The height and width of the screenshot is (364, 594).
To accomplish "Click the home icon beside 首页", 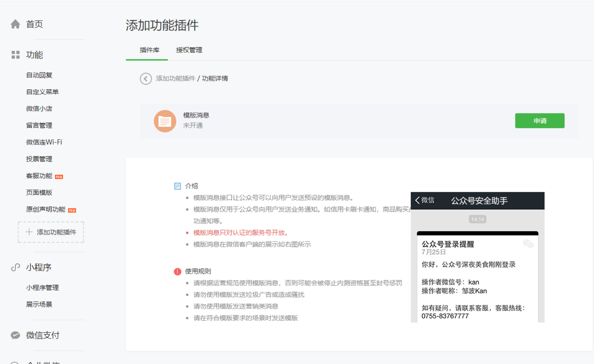I will click(15, 24).
